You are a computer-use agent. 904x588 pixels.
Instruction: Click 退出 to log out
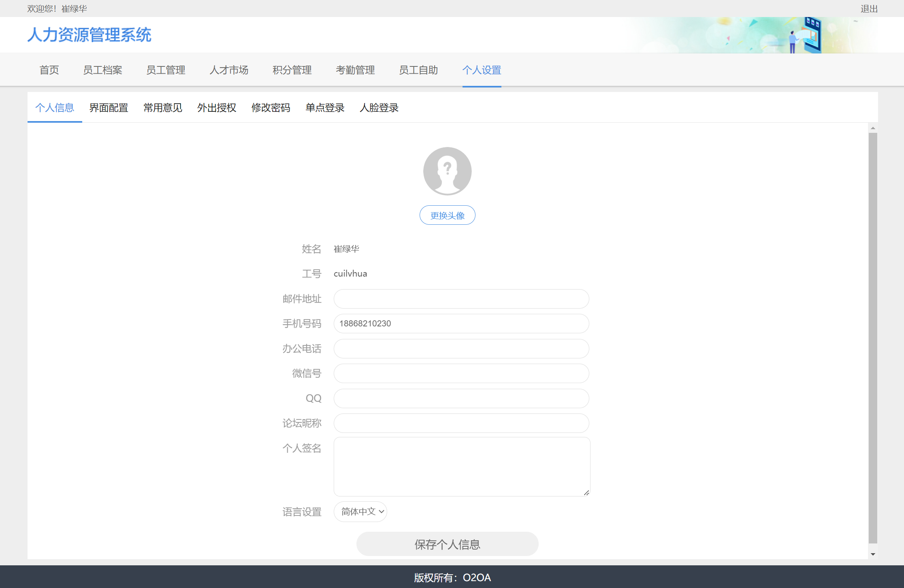pyautogui.click(x=869, y=9)
